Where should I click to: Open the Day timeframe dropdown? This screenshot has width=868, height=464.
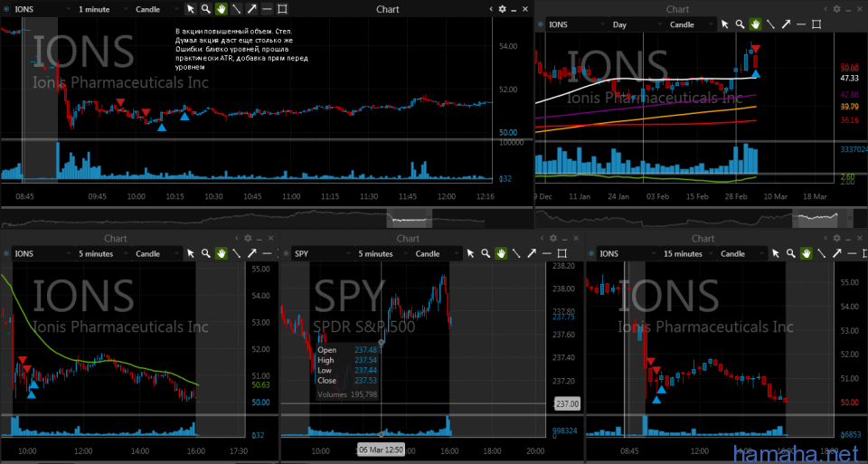coord(636,24)
